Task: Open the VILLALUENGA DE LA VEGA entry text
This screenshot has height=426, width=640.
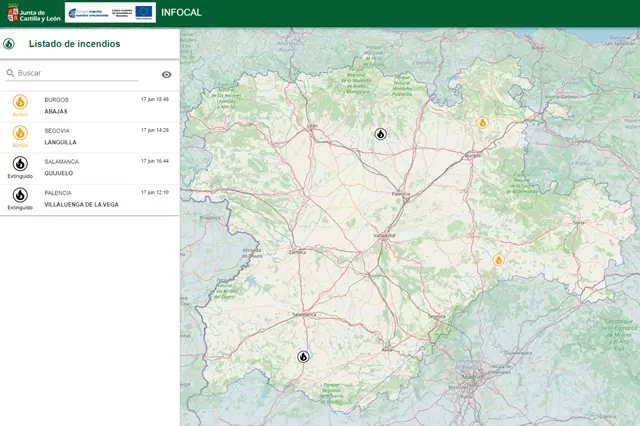Action: [x=81, y=204]
